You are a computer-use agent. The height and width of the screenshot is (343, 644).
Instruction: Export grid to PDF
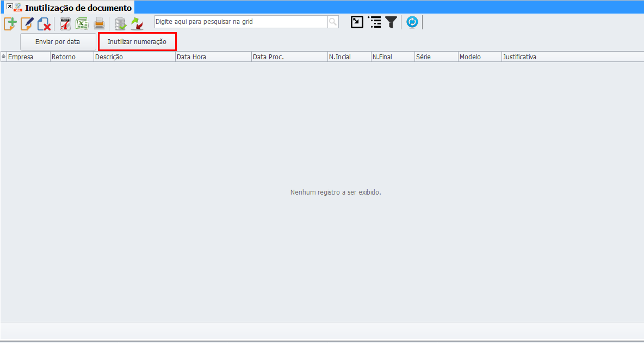click(x=65, y=23)
